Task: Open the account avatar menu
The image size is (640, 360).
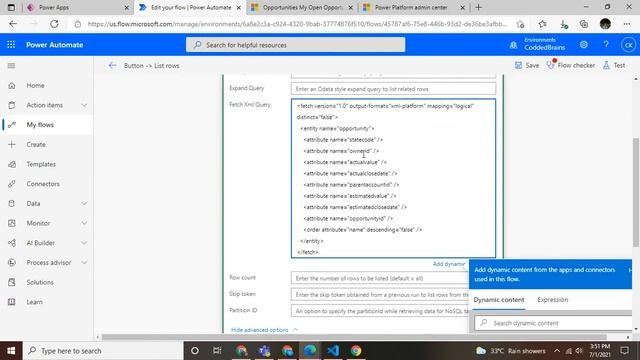Action: tap(629, 44)
